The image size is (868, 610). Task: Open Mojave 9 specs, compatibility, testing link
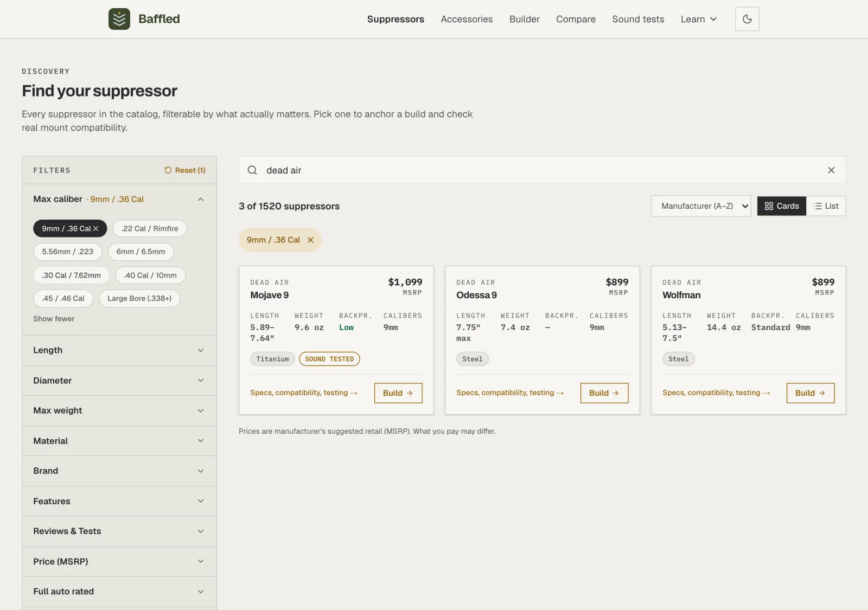[304, 393]
